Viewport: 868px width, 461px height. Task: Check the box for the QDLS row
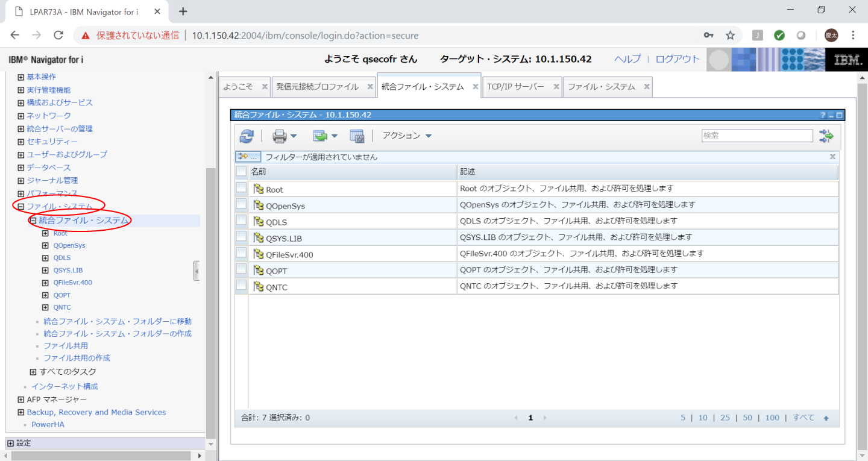241,221
